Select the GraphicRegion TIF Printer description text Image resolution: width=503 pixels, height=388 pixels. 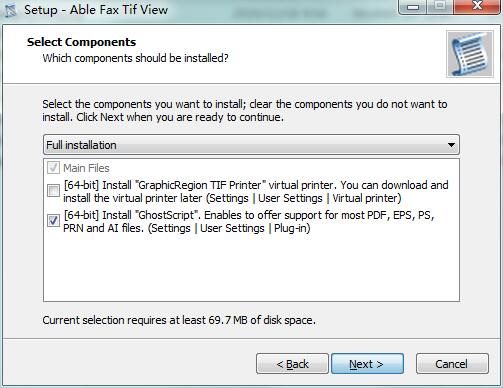(256, 191)
